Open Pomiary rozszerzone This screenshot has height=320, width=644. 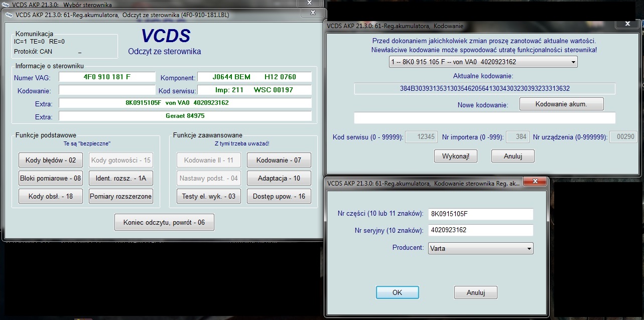click(121, 196)
